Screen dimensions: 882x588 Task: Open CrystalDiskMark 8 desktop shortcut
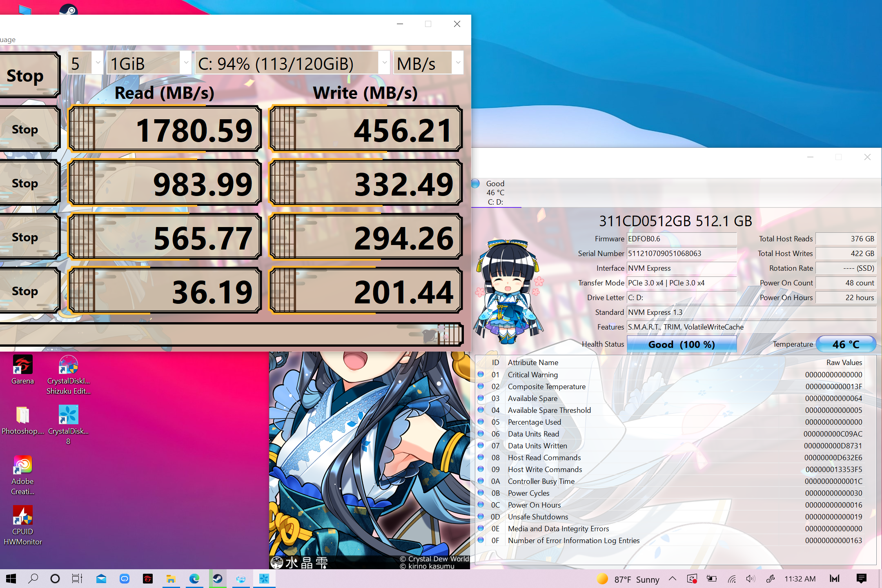pyautogui.click(x=68, y=425)
